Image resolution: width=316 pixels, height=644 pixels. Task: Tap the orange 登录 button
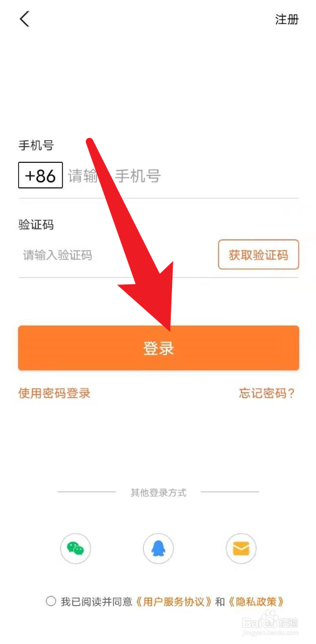tap(158, 348)
